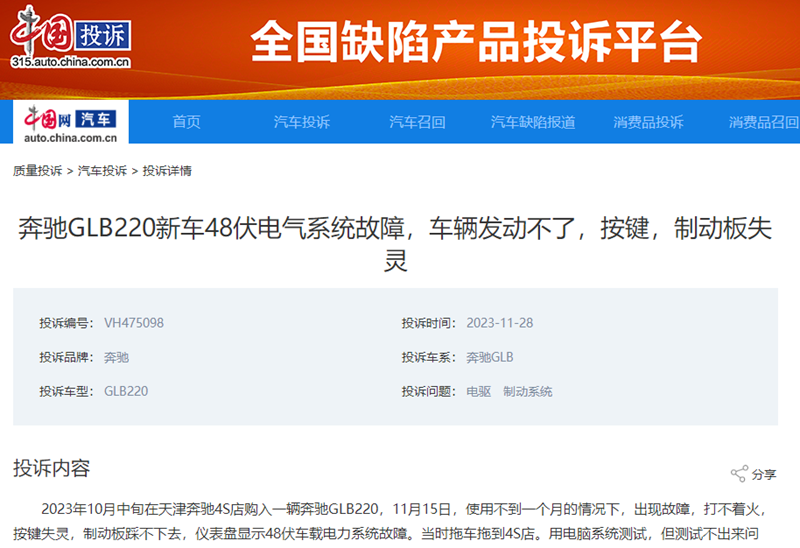This screenshot has width=800, height=548.
Task: Click the 投诉车型 label
Action: [66, 391]
